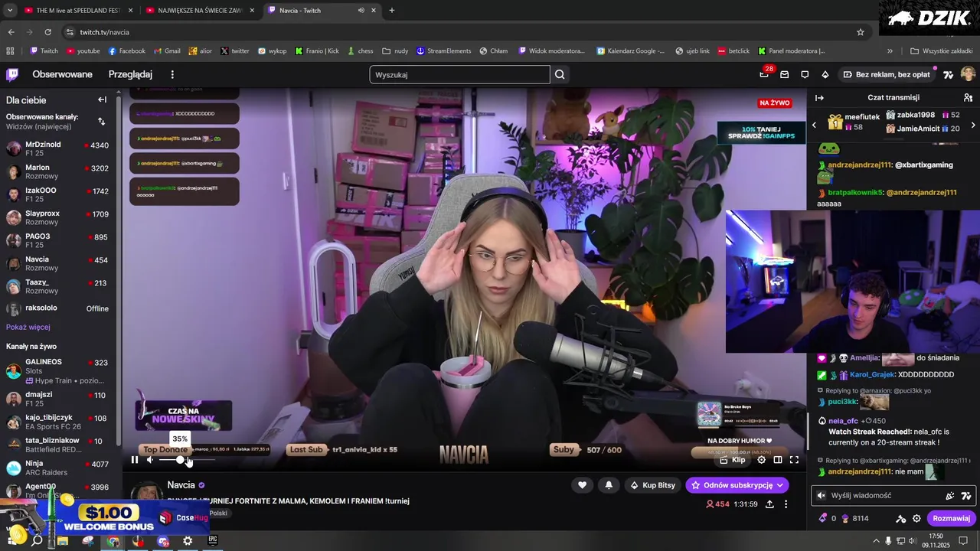Open Twitch messages envelope icon
The width and height of the screenshot is (980, 551).
[x=784, y=74]
